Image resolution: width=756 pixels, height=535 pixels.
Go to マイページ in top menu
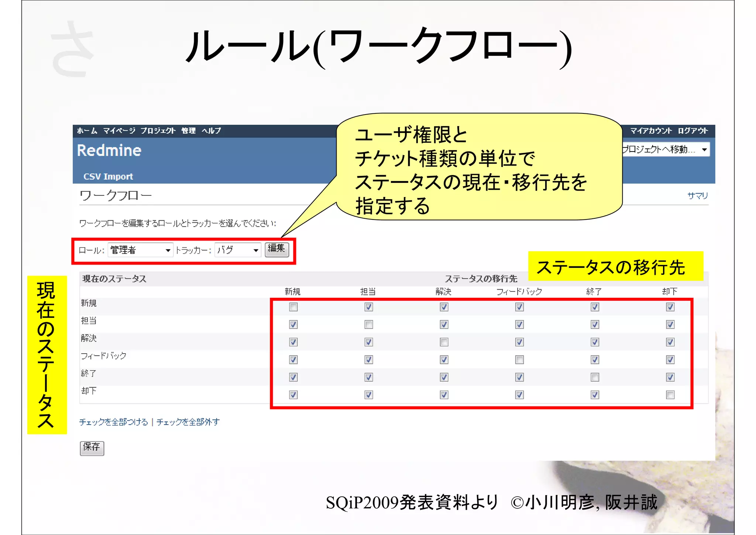tap(119, 131)
